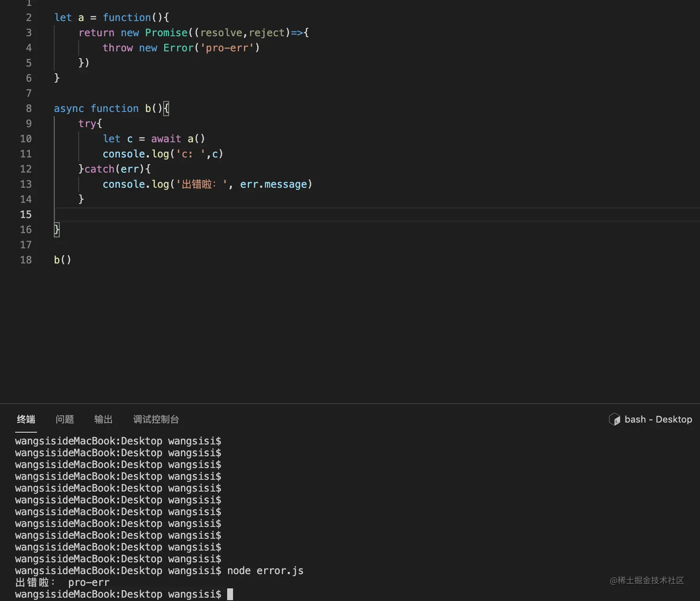This screenshot has height=601, width=700.
Task: Click the 'async' keyword on line 8
Action: (x=69, y=108)
